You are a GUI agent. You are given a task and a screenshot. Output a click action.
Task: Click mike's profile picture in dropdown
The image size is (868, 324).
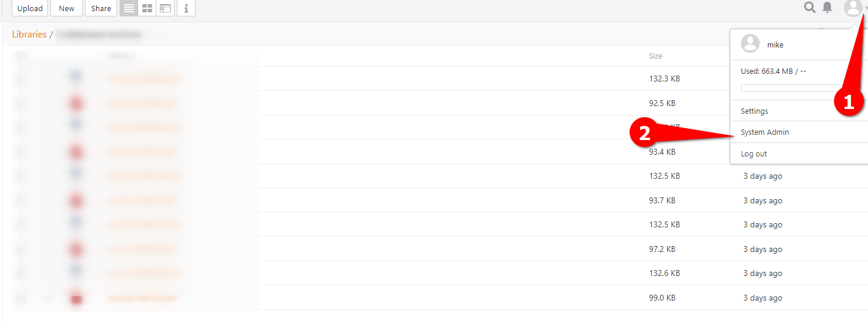[x=750, y=44]
